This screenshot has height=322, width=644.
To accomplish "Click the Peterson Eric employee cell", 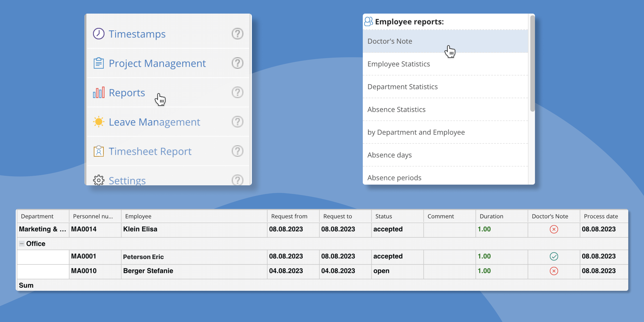I will point(194,257).
